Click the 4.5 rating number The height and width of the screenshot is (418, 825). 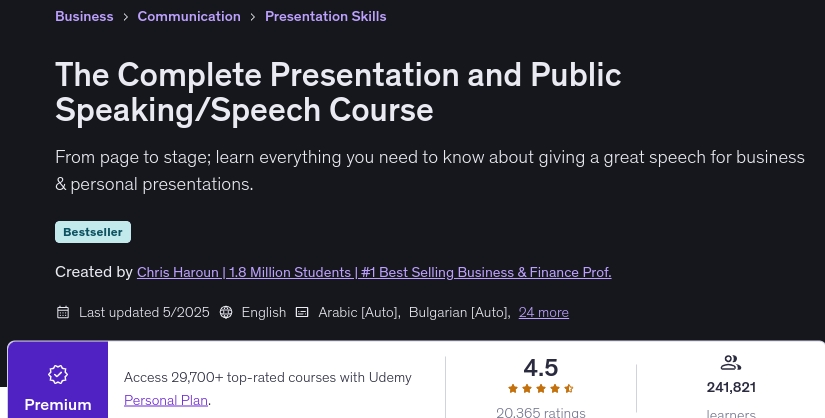click(541, 368)
